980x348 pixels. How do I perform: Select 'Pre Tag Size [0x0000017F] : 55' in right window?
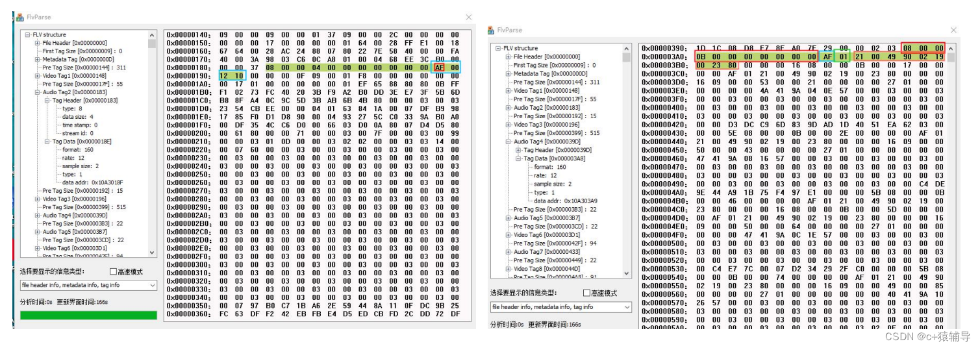tap(555, 99)
